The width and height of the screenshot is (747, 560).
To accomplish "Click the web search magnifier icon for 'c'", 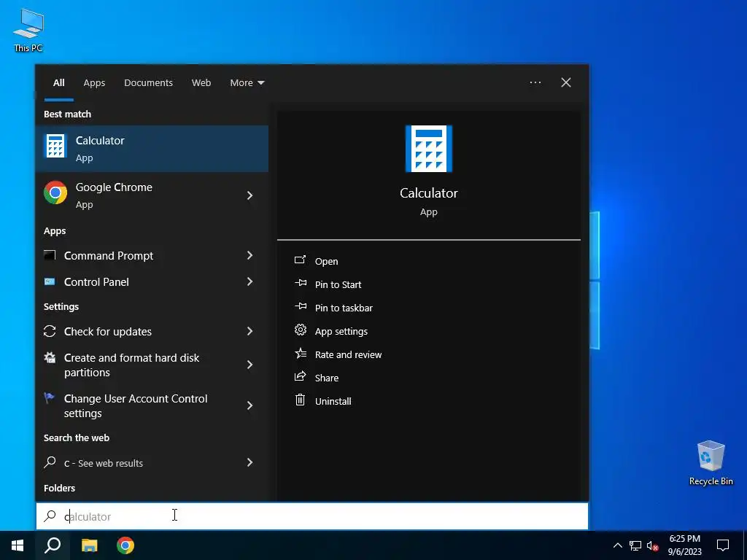I will pos(50,462).
